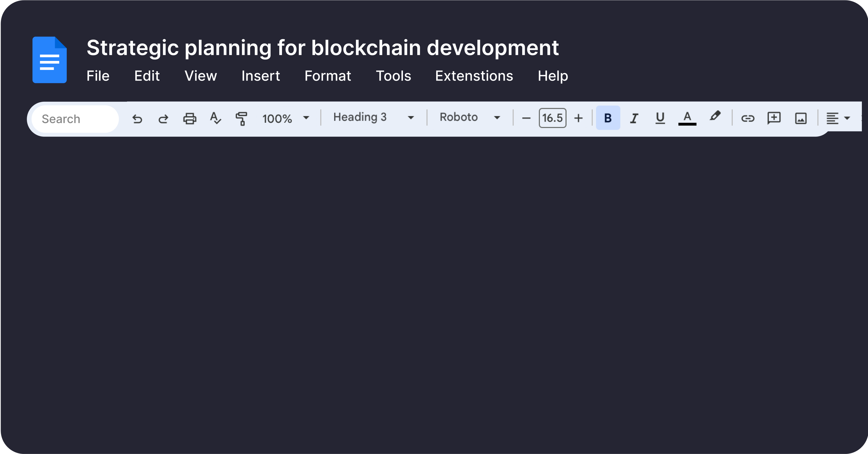Open the blue Docs home icon
This screenshot has width=868, height=454.
click(50, 60)
